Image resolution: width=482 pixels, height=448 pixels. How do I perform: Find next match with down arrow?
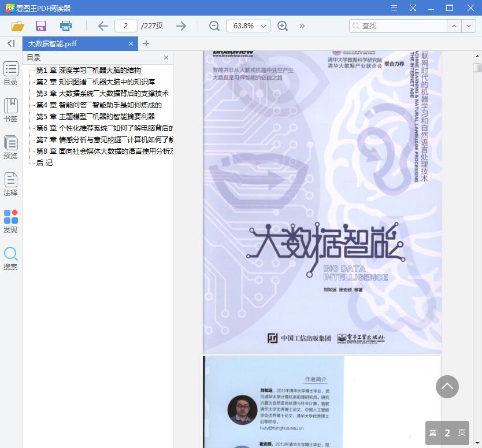click(x=469, y=26)
